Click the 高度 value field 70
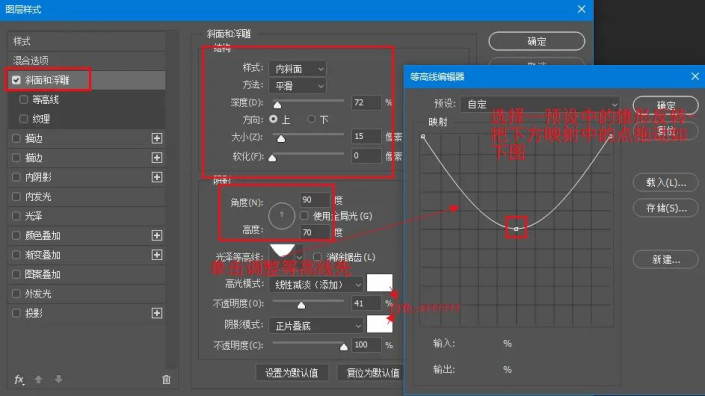The image size is (705, 396). click(x=315, y=232)
